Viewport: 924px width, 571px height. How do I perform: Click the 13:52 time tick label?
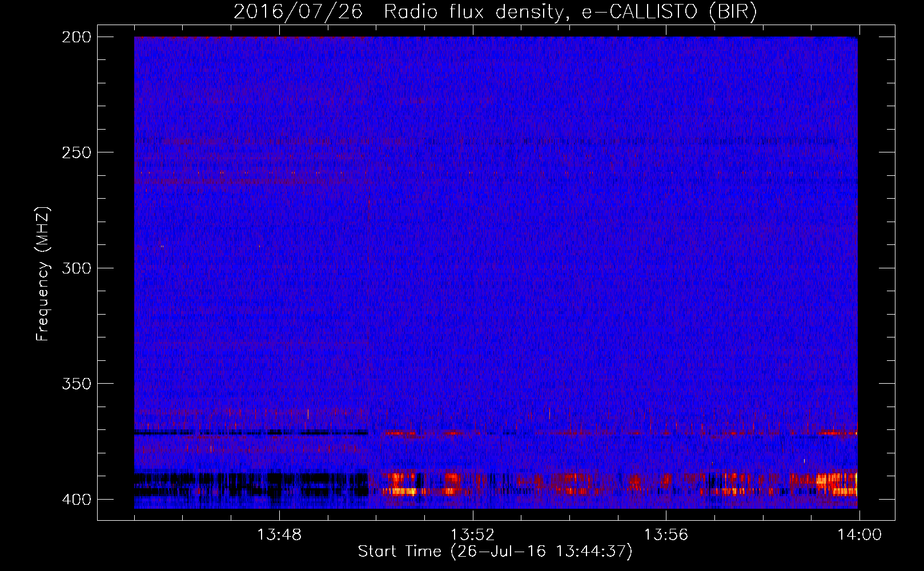click(x=472, y=535)
